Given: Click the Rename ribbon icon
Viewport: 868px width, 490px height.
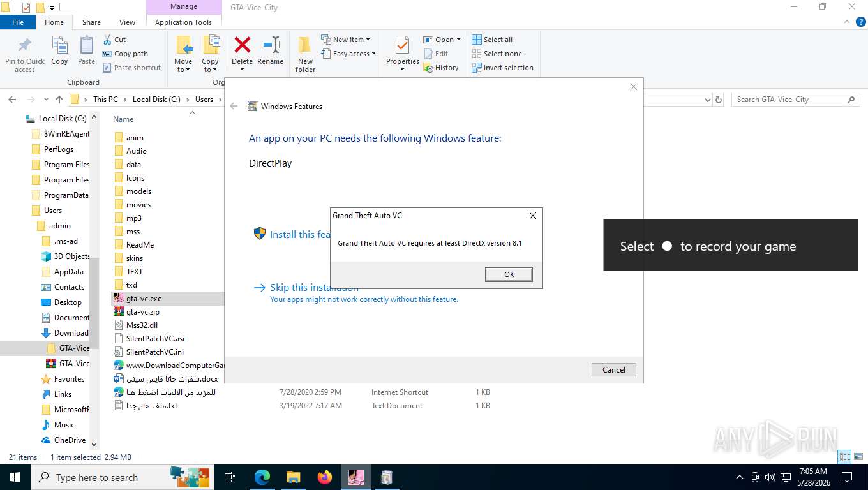Looking at the screenshot, I should [271, 50].
